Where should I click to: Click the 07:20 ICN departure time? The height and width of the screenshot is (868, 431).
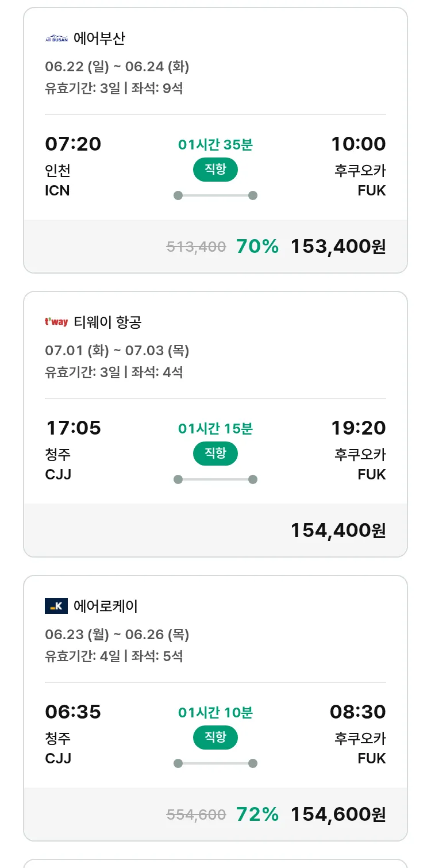73,144
